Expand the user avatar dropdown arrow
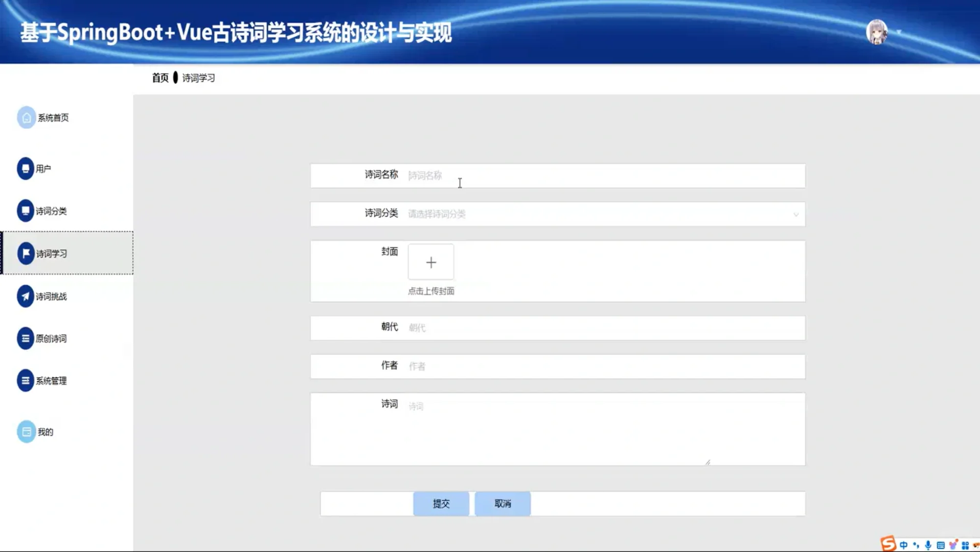The image size is (980, 552). [x=900, y=32]
